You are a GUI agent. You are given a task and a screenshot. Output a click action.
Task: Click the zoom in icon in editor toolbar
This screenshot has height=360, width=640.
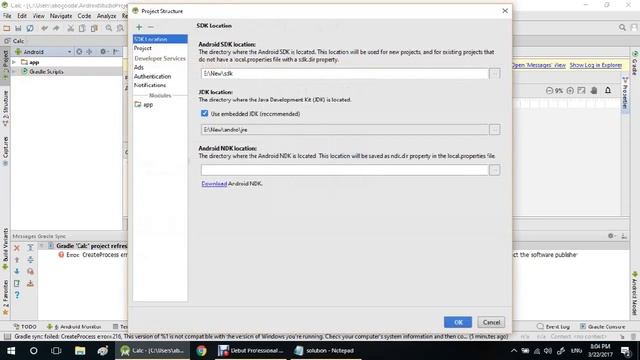pos(570,91)
